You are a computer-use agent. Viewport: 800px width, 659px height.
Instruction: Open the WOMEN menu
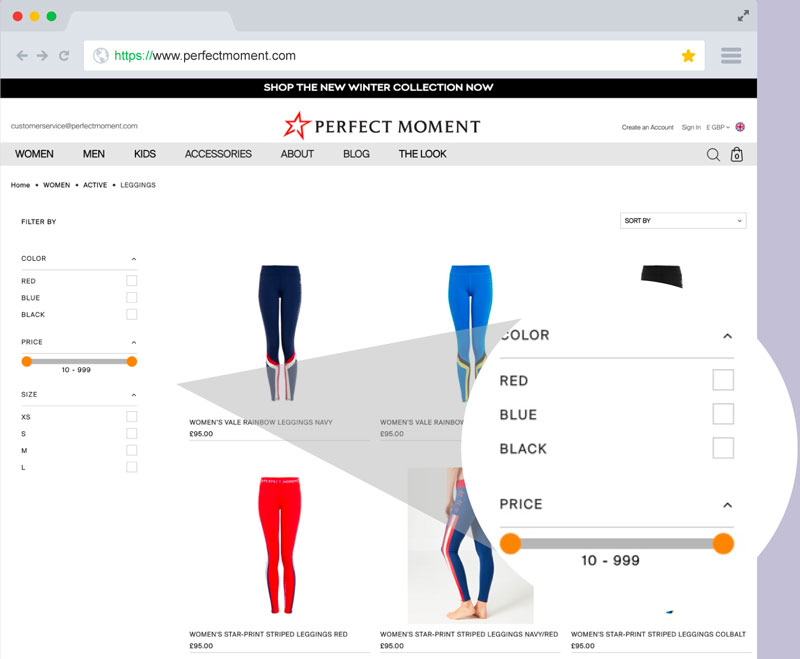coord(34,154)
